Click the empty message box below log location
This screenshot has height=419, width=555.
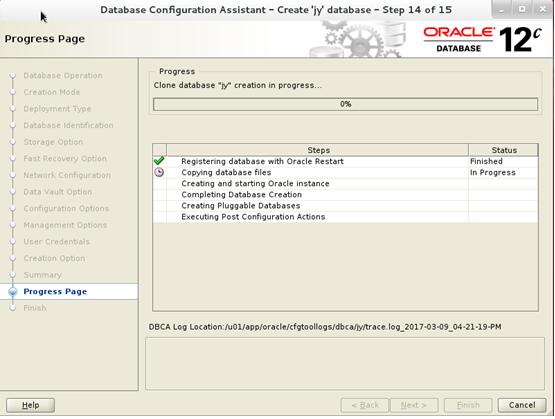point(345,364)
